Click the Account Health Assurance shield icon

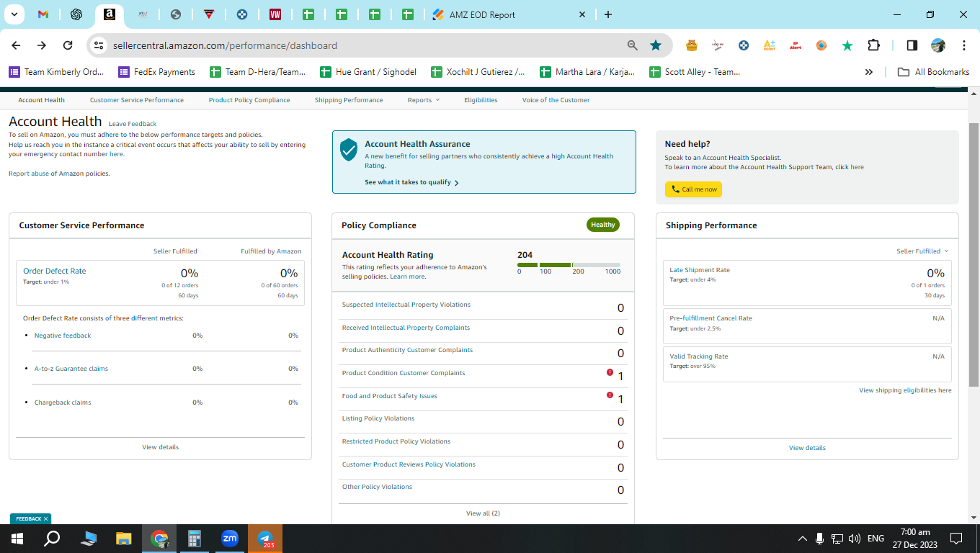349,150
